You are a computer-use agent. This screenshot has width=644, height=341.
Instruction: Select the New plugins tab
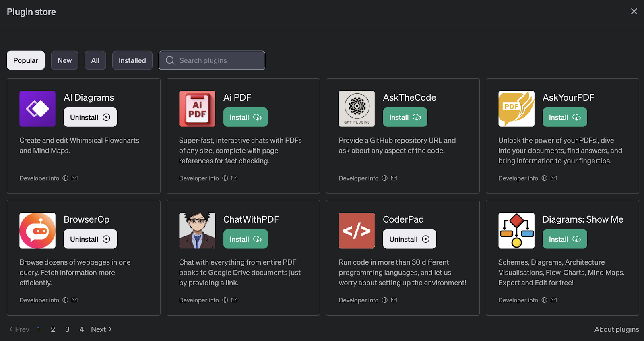pyautogui.click(x=64, y=60)
